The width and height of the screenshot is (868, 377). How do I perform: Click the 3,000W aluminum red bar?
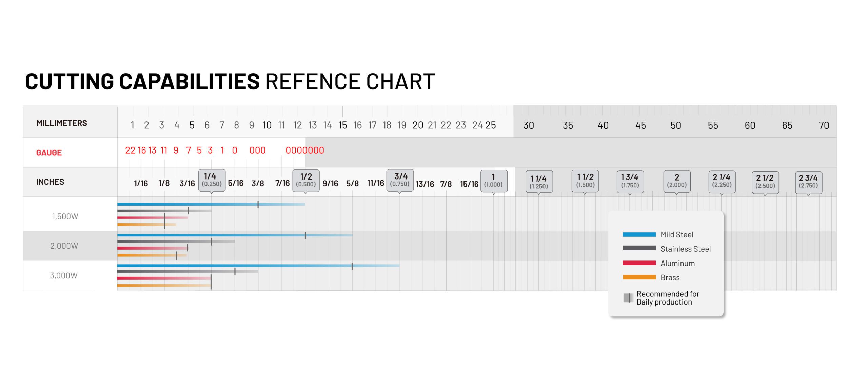(x=164, y=278)
